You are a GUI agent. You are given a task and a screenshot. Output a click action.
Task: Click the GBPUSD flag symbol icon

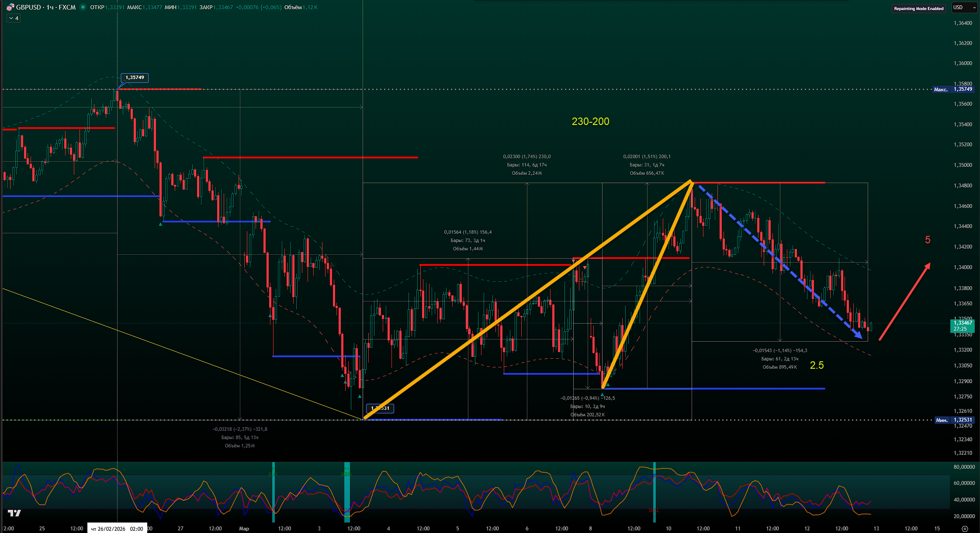(10, 7)
